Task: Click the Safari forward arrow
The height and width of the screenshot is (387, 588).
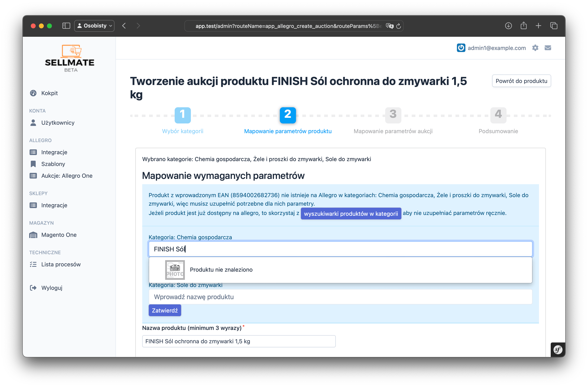Action: (138, 26)
